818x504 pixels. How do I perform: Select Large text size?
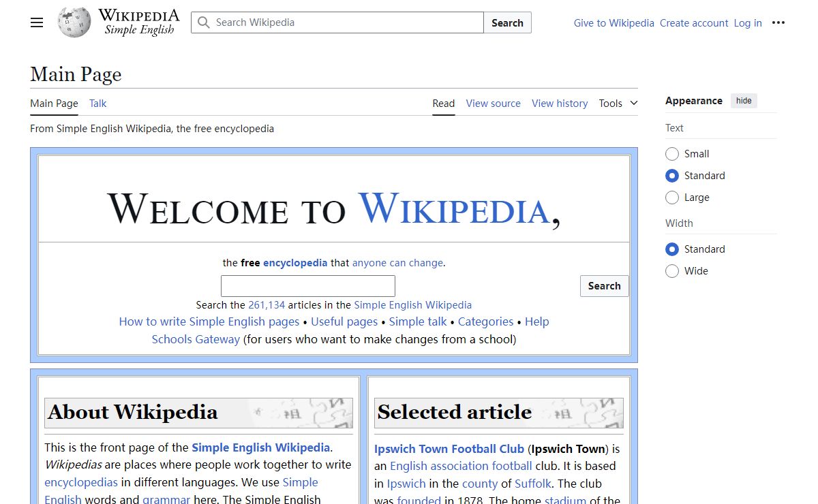672,198
